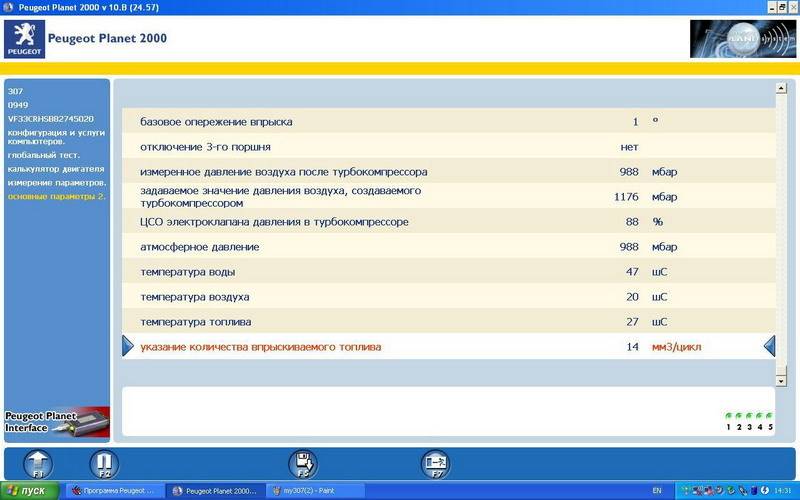Image resolution: width=800 pixels, height=500 pixels.
Task: Select the 'атмосферное давление' parameter row
Action: point(200,247)
